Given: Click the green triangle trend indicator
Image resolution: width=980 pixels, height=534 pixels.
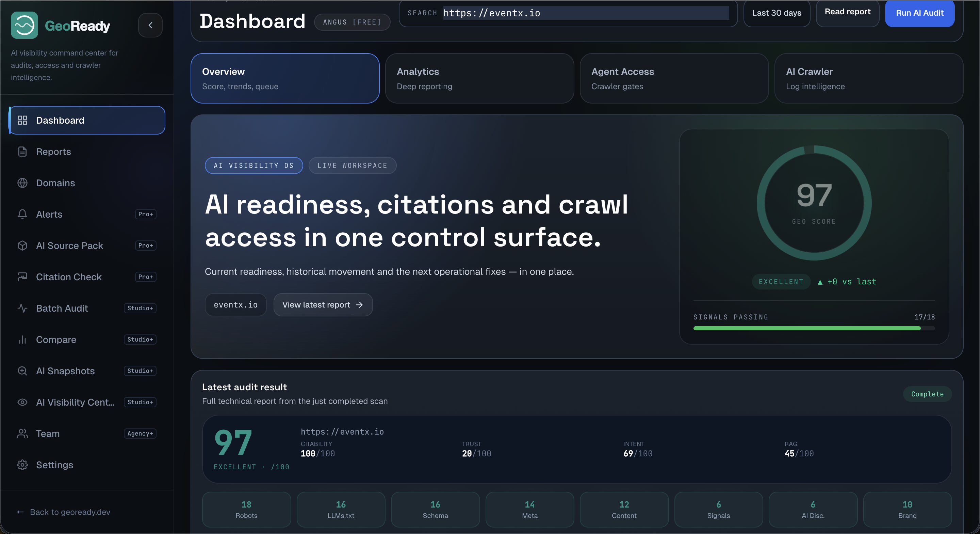Looking at the screenshot, I should point(820,282).
